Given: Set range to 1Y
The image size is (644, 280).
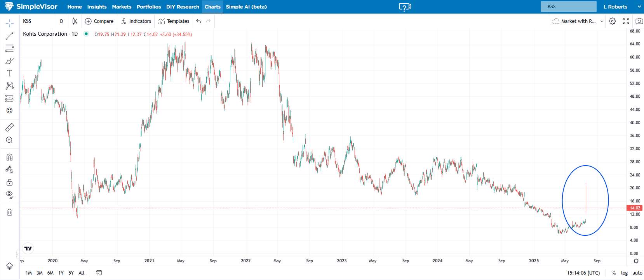Looking at the screenshot, I should point(61,273).
